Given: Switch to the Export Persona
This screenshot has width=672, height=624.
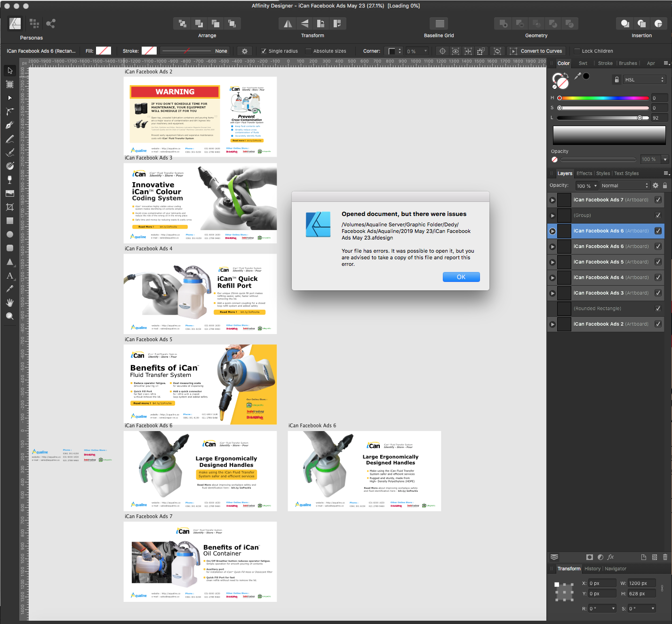Looking at the screenshot, I should (x=51, y=23).
